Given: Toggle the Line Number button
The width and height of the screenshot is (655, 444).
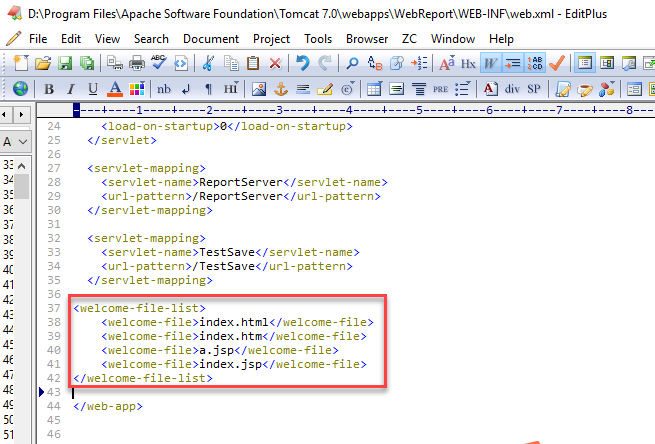Looking at the screenshot, I should pos(535,63).
